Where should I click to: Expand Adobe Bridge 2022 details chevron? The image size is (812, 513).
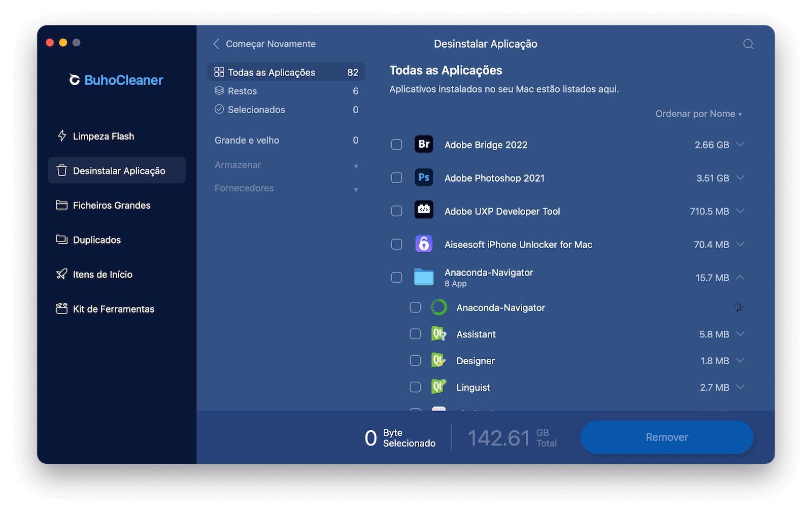point(740,145)
